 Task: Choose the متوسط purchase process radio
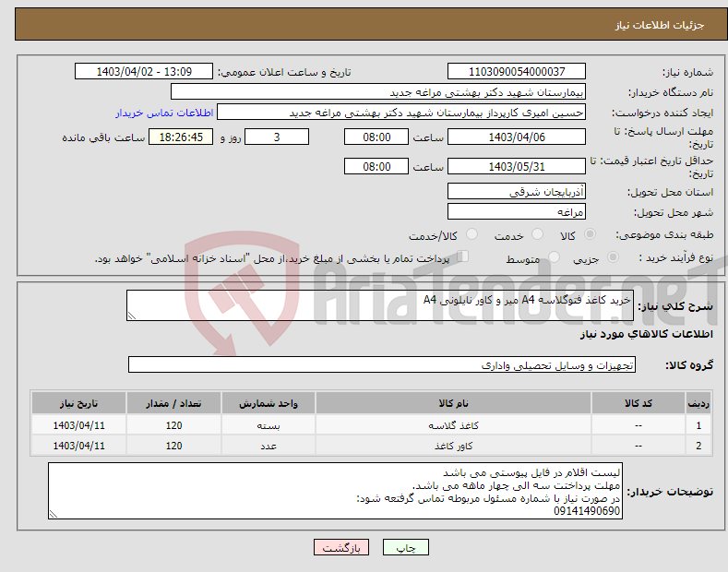554,256
